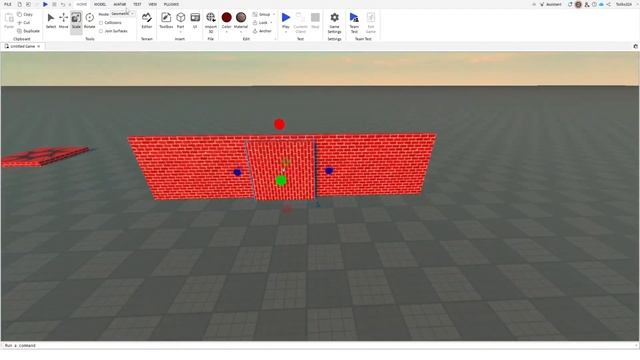Click the quick-access Stop square
Screen dimensions: 640x360
point(54,4)
